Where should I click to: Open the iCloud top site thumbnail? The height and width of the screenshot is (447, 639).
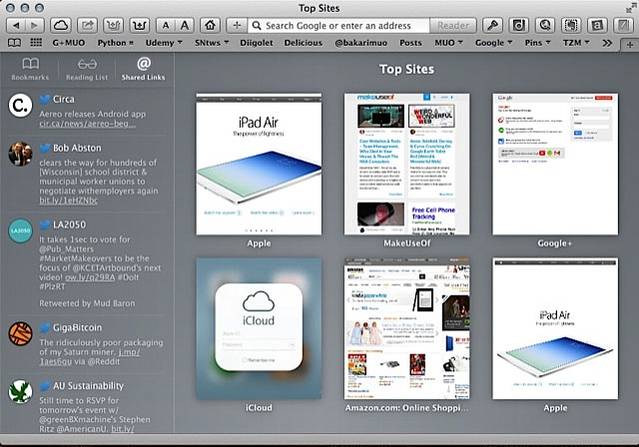click(259, 328)
